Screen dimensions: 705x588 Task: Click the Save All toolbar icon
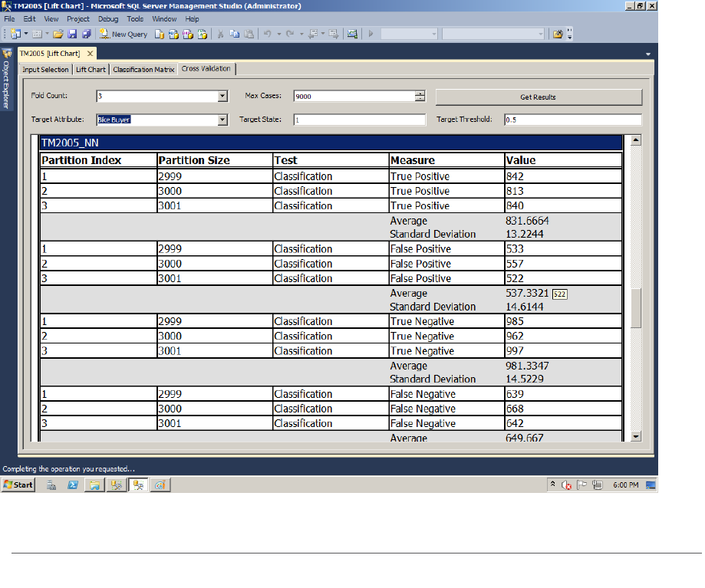click(x=87, y=34)
